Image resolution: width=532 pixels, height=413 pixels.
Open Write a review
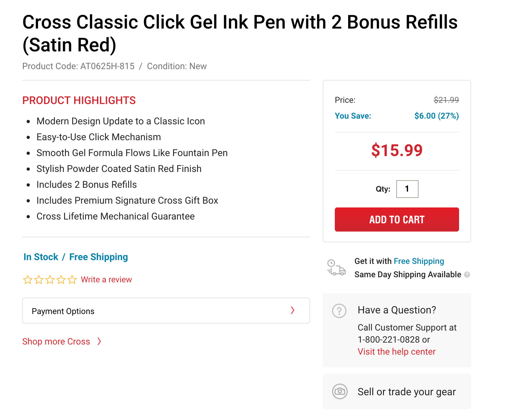106,280
